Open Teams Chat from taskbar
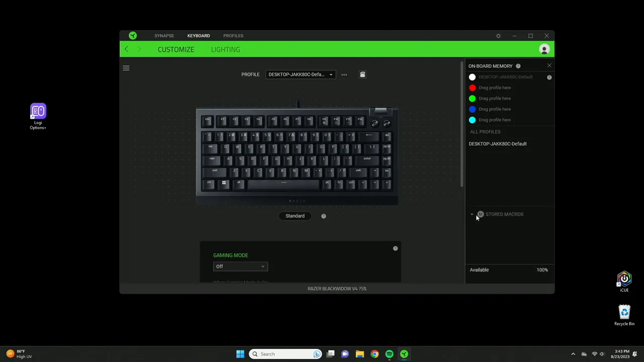 345,354
